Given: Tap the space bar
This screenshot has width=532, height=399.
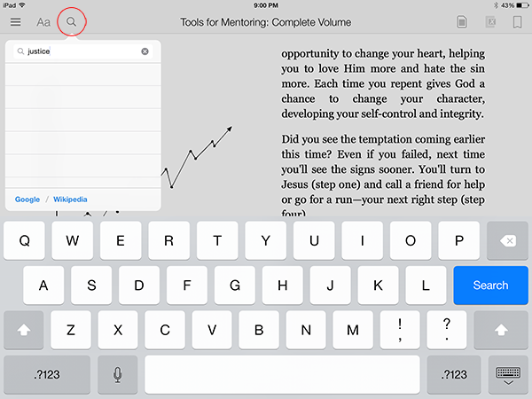Looking at the screenshot, I should tap(282, 374).
